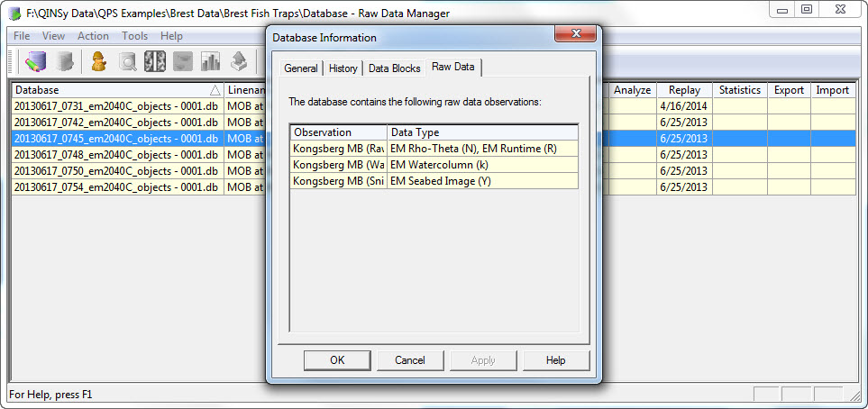Select the Raw Data tab
The height and width of the screenshot is (409, 868).
pyautogui.click(x=453, y=67)
